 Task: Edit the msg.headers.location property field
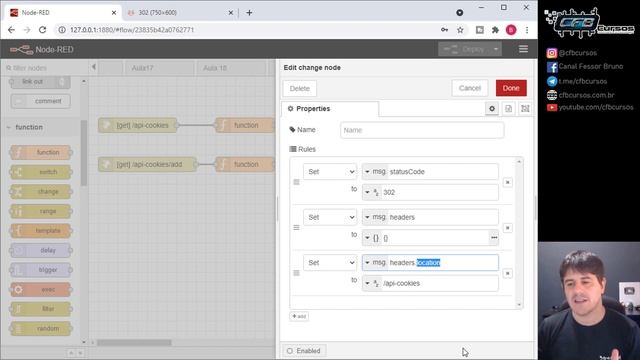pyautogui.click(x=443, y=263)
